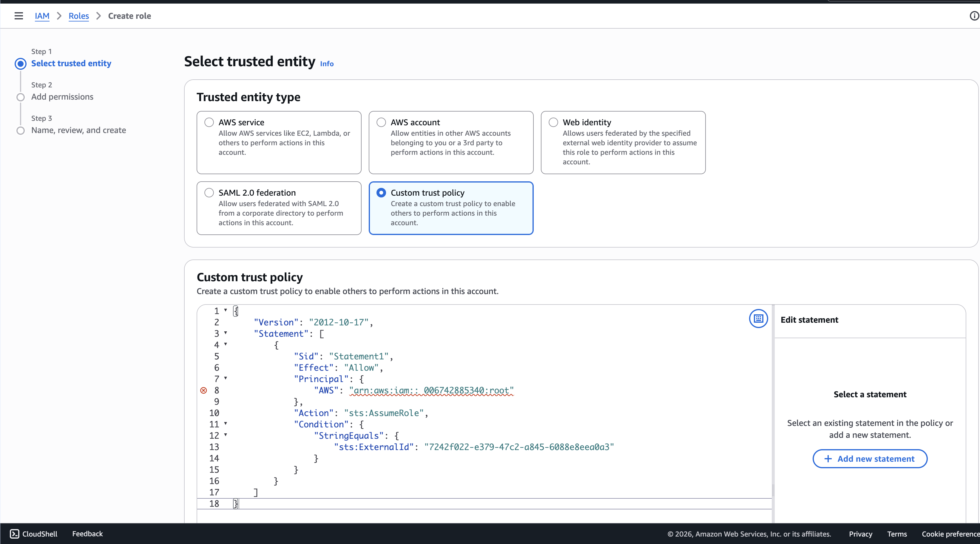Image resolution: width=980 pixels, height=544 pixels.
Task: Click the error marker on line 8
Action: coord(203,390)
